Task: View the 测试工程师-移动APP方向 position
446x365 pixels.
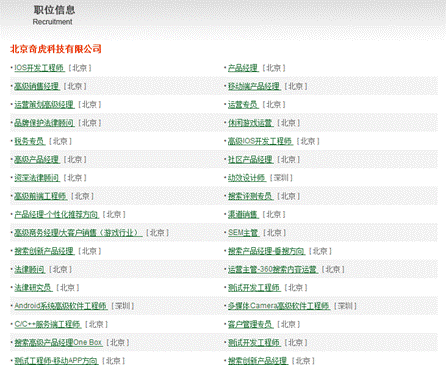Action: 56,361
